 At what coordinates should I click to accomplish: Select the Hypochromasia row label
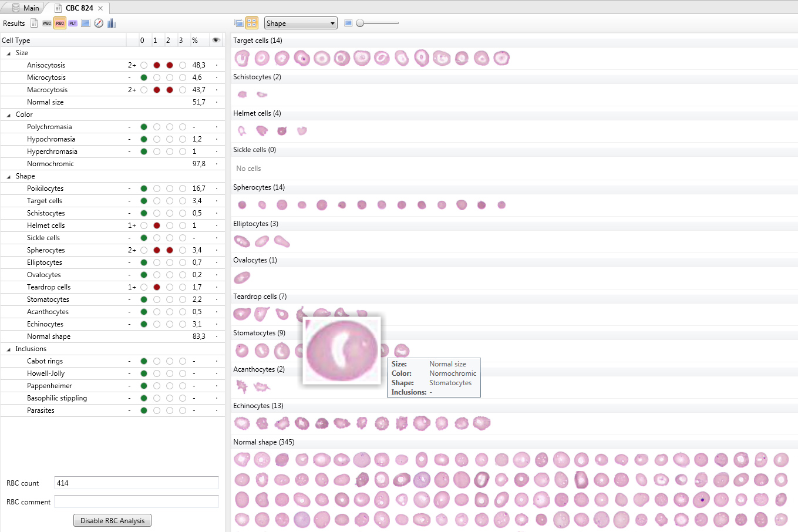[51, 139]
